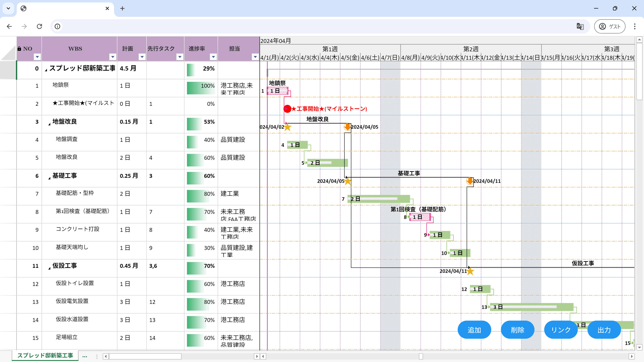Open the 計画 column filter dropdown
The height and width of the screenshot is (362, 644).
click(142, 57)
